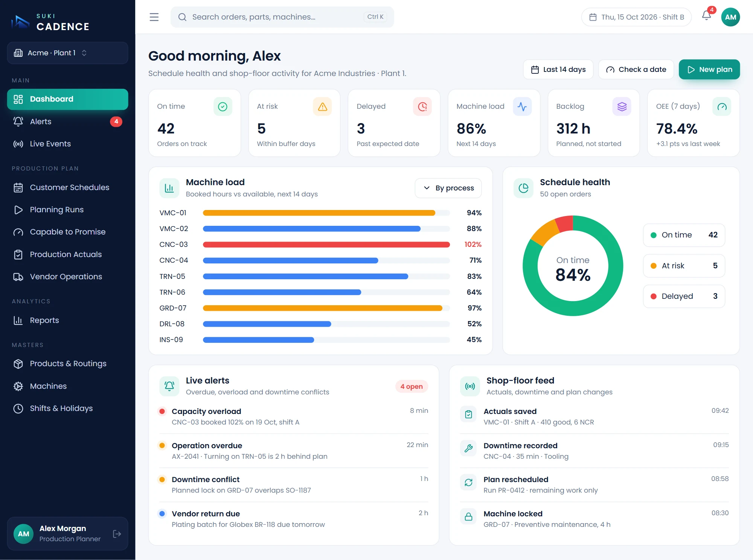Viewport: 753px width, 560px height.
Task: Click the Machine load bar chart icon
Action: [x=169, y=188]
